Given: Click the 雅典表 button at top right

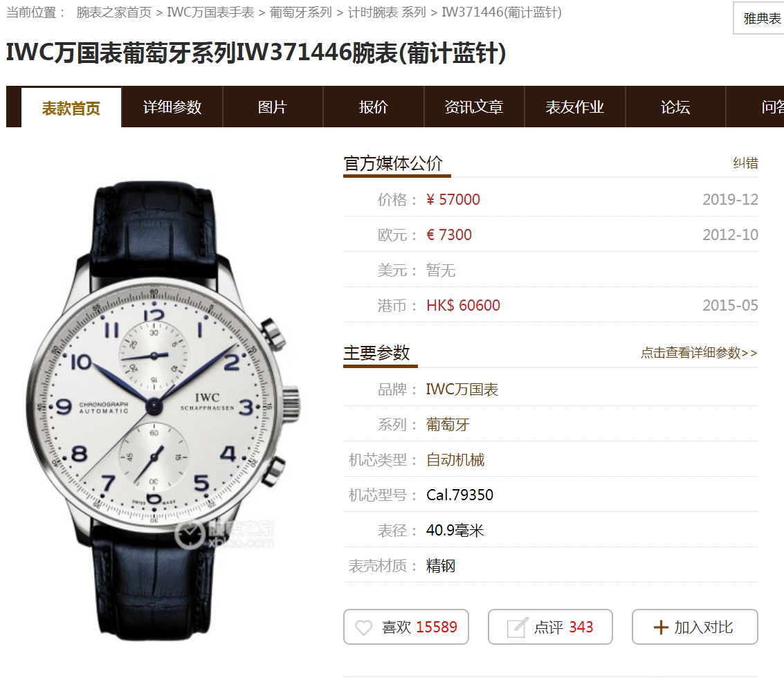Looking at the screenshot, I should click(760, 19).
